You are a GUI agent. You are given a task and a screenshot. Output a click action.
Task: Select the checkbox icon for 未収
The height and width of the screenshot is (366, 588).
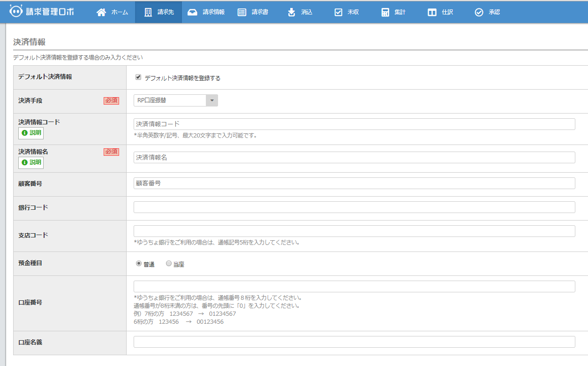tap(339, 12)
